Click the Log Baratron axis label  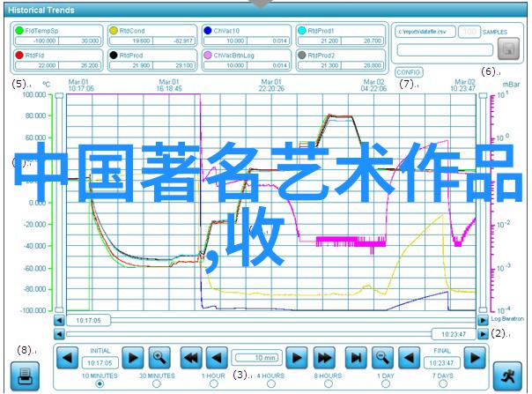click(x=507, y=318)
